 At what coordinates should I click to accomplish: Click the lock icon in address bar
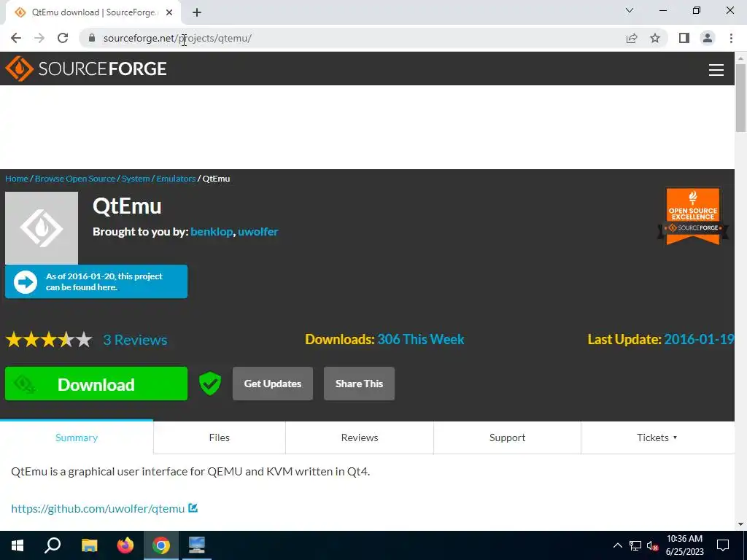[92, 38]
